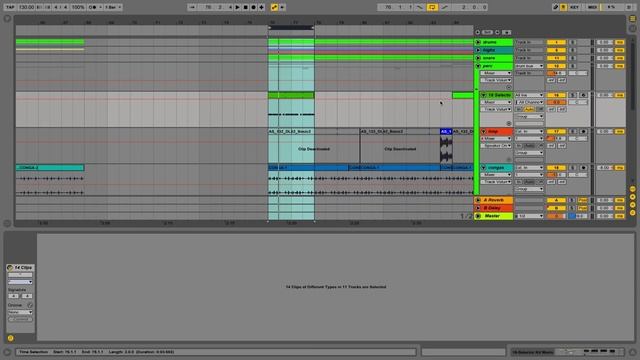
Task: Click the MIDI Arrangement Overdub plus button
Action: (x=262, y=7)
